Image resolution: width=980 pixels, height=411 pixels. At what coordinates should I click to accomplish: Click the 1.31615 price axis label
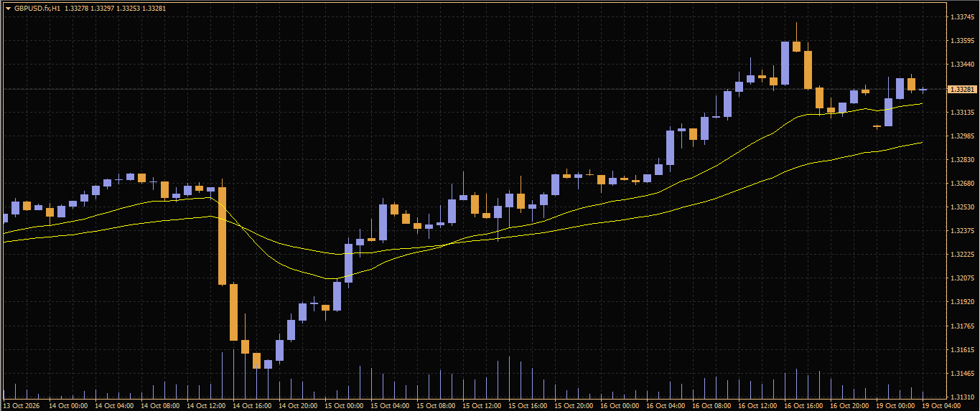(x=961, y=350)
